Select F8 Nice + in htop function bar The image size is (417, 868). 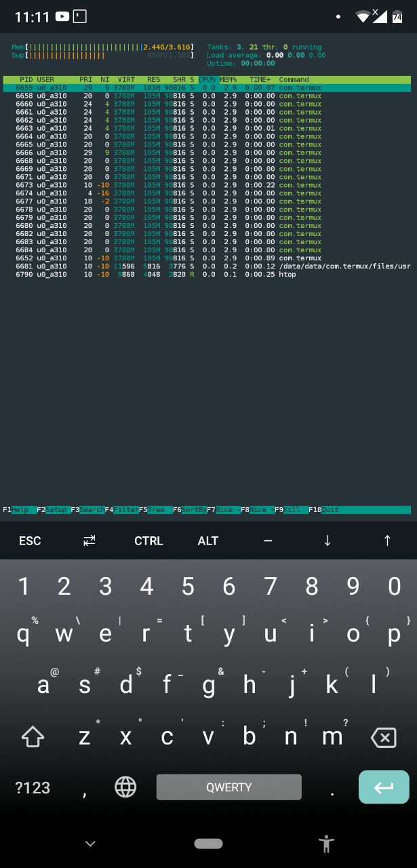[258, 510]
